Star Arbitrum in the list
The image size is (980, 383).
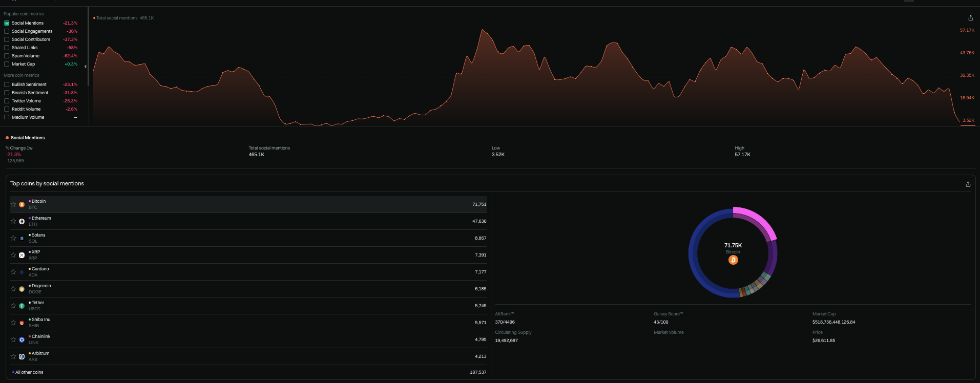tap(13, 356)
